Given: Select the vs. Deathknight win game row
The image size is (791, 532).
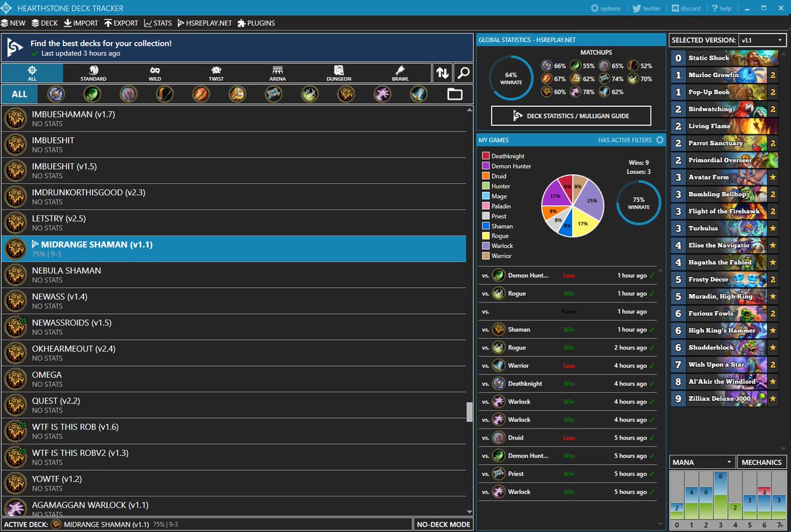Looking at the screenshot, I should 568,384.
